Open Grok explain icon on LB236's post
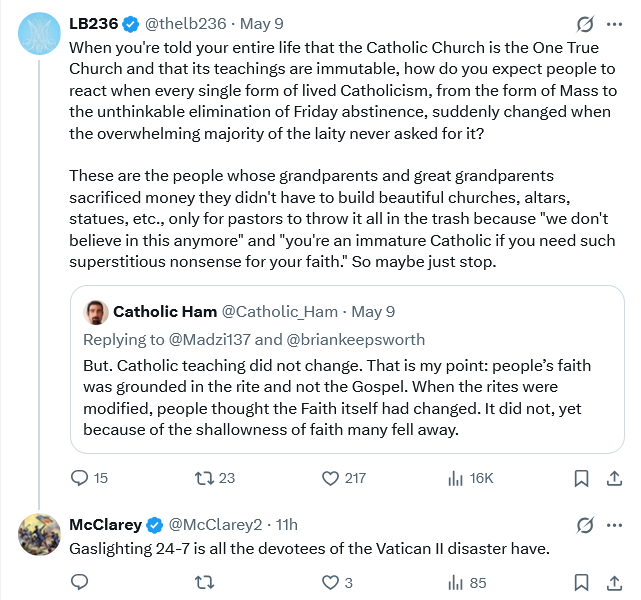The height and width of the screenshot is (600, 641). 585,24
